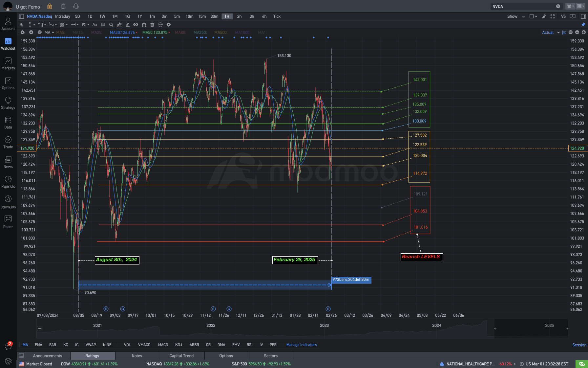Open the theme skin shirt dropdown
Image resolution: width=588 pixels, height=368 pixels.
[570, 7]
